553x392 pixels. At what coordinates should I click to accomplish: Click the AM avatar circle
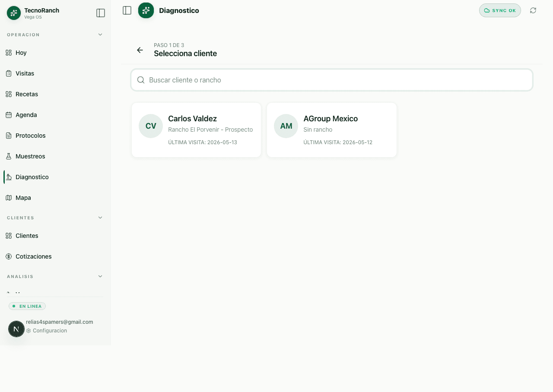click(286, 126)
